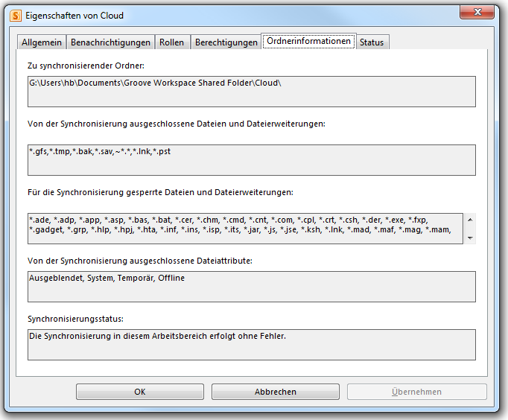
Task: Confirm with the OK button
Action: click(x=139, y=392)
